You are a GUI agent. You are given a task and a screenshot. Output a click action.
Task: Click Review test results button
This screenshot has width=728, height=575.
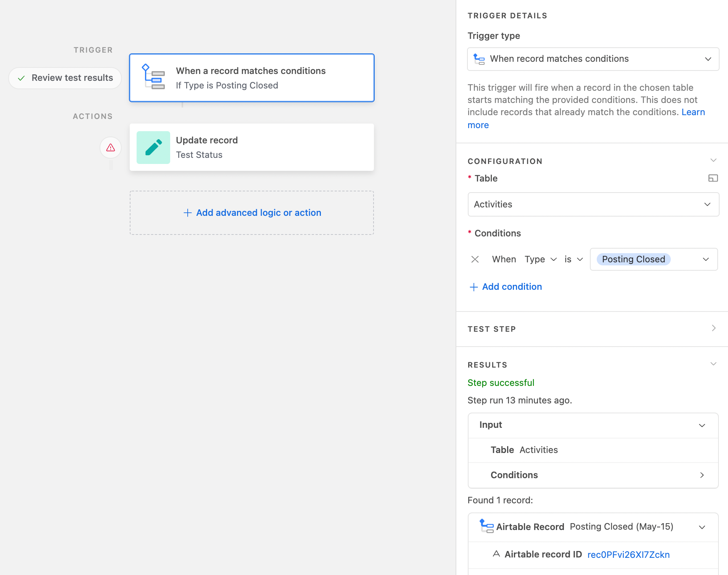pyautogui.click(x=65, y=78)
